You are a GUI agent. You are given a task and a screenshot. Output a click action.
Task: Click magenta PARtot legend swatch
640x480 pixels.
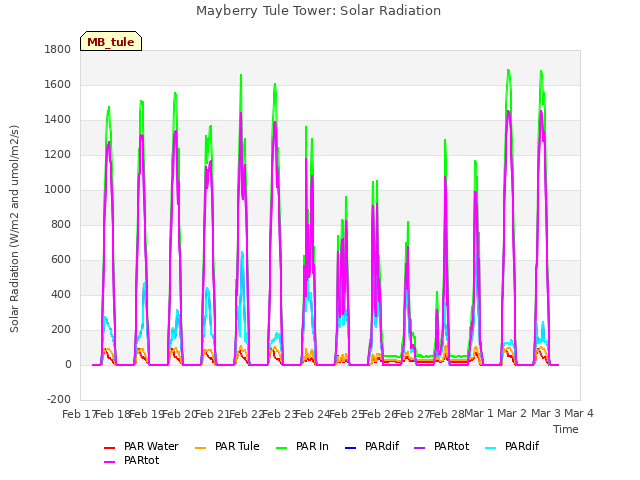(110, 462)
